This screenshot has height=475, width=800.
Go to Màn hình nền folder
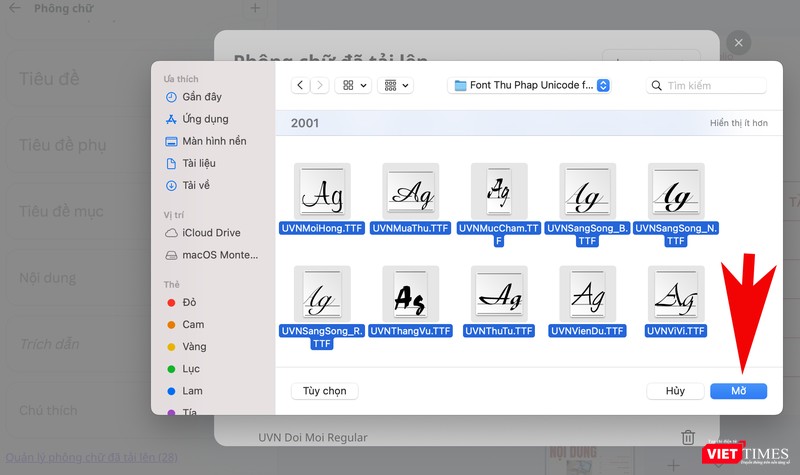(213, 141)
